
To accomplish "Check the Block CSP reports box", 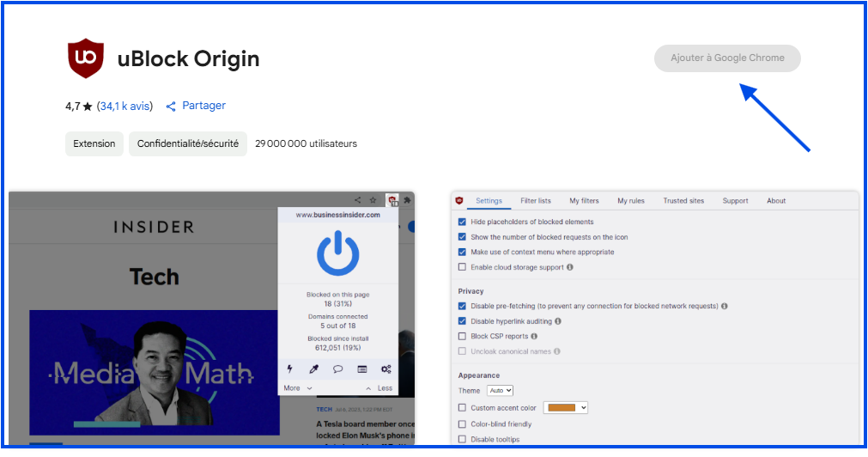I will click(463, 336).
